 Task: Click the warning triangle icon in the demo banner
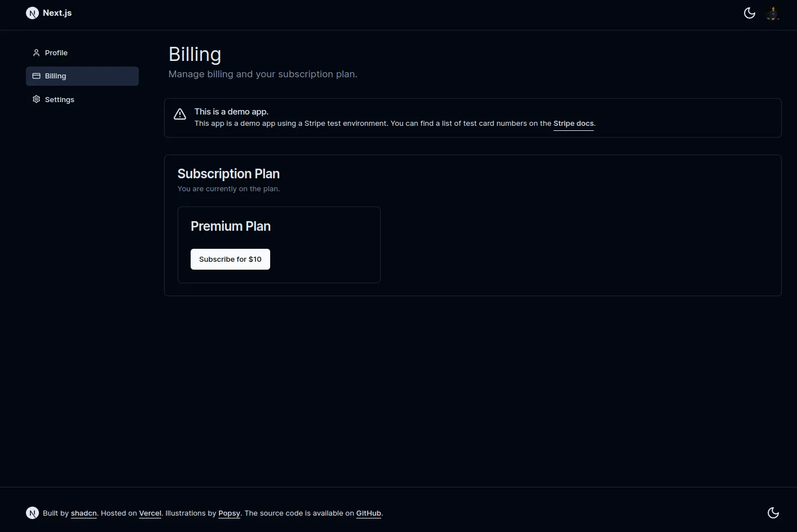tap(180, 113)
